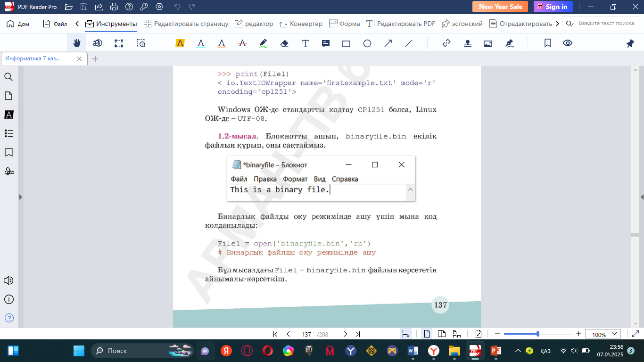Expand more ribbon tabs with right chevron
Image resolution: width=644 pixels, height=362 pixels.
(558, 24)
